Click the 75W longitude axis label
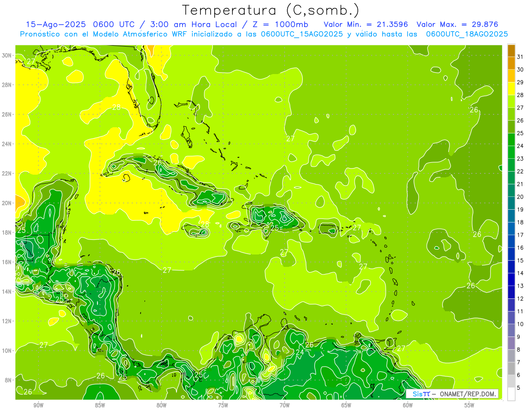The height and width of the screenshot is (411, 532). [x=223, y=405]
